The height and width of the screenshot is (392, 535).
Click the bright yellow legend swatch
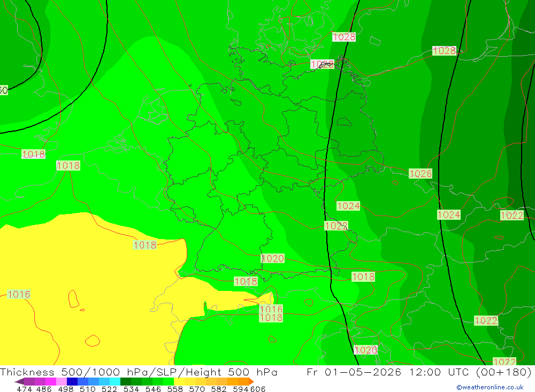tap(179, 381)
